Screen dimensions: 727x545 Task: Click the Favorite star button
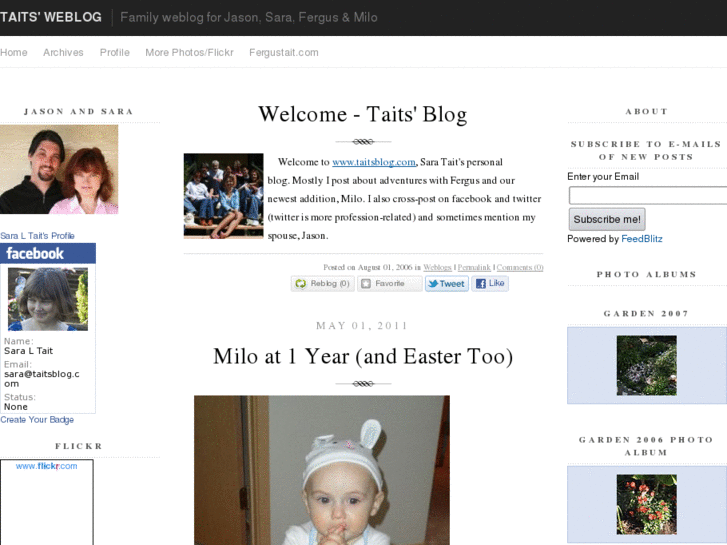point(389,284)
